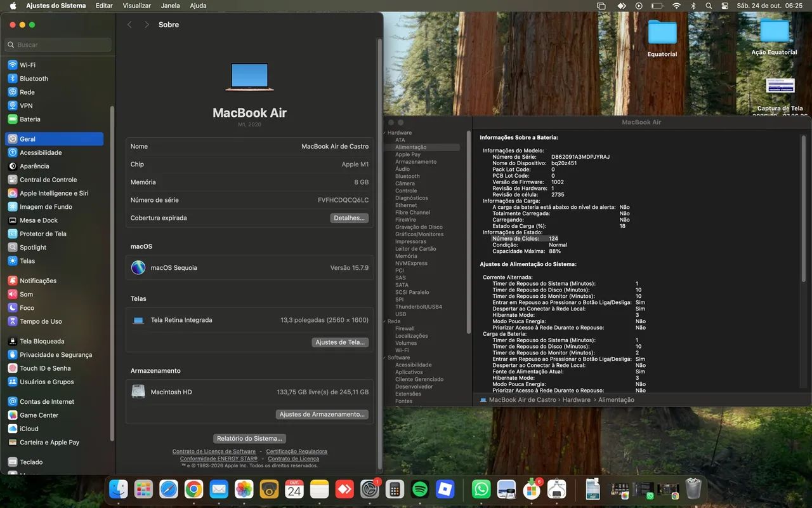Viewport: 812px width, 508px height.
Task: Open Imagem de Fundo settings
Action: [x=54, y=206]
